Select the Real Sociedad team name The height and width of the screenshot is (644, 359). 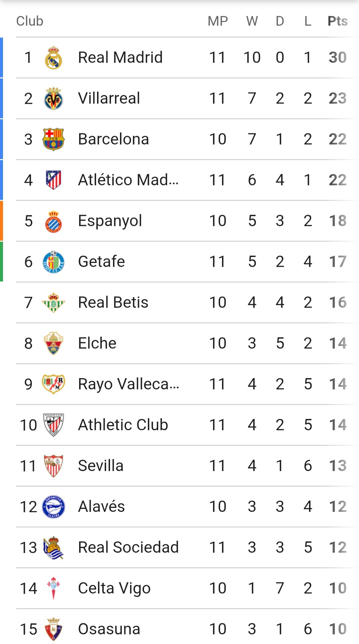[128, 547]
